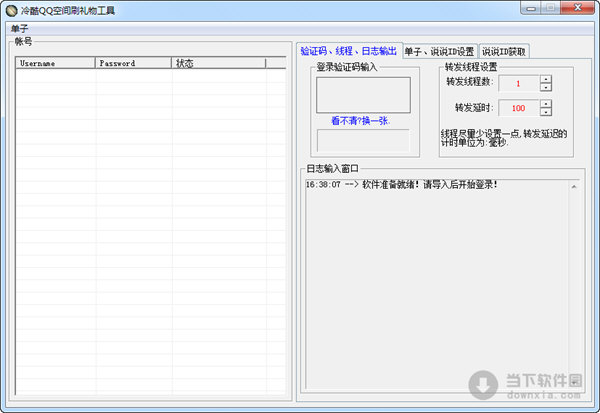Close the 冷酷QQ空间刷礼物工具 window
This screenshot has height=413, width=600.
coord(577,8)
